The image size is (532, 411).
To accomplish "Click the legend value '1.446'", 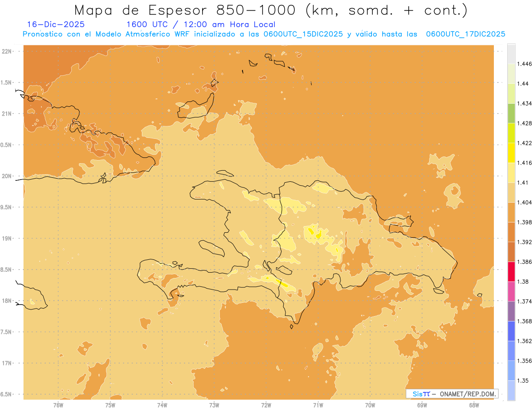I will point(524,64).
